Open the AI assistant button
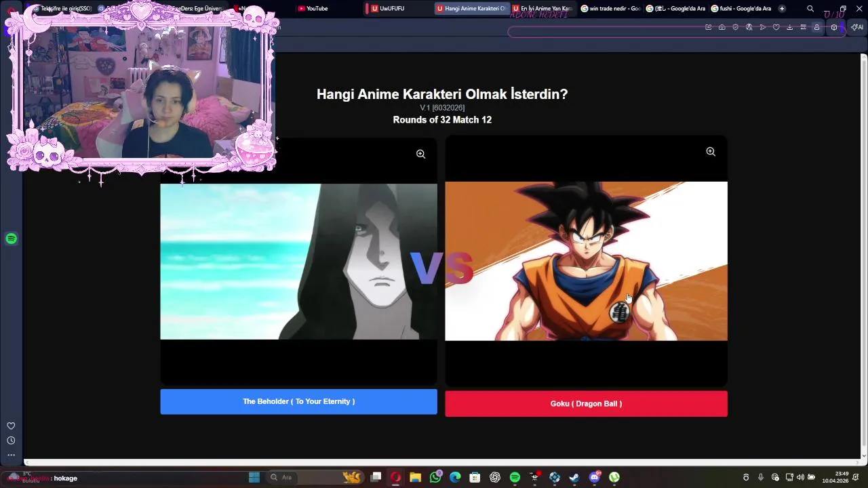This screenshot has height=488, width=868. click(857, 27)
